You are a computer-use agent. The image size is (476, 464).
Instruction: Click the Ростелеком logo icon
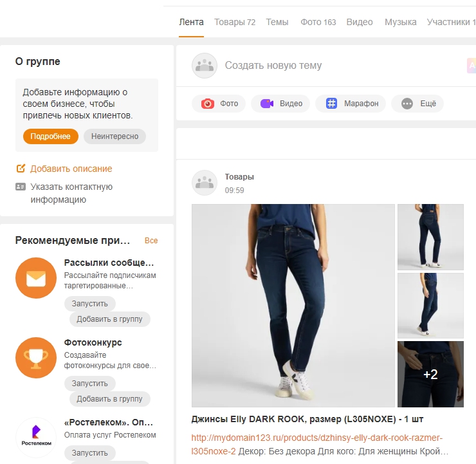(x=36, y=438)
